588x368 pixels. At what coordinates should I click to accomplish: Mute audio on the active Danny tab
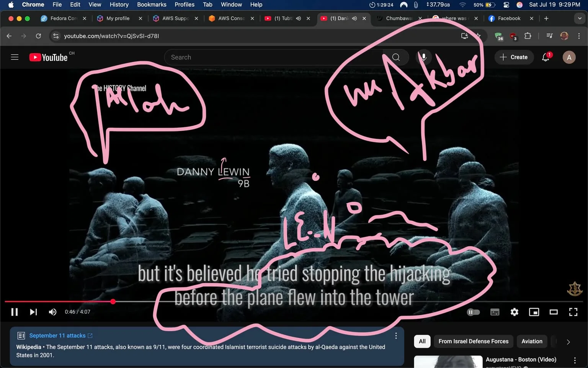coord(354,18)
